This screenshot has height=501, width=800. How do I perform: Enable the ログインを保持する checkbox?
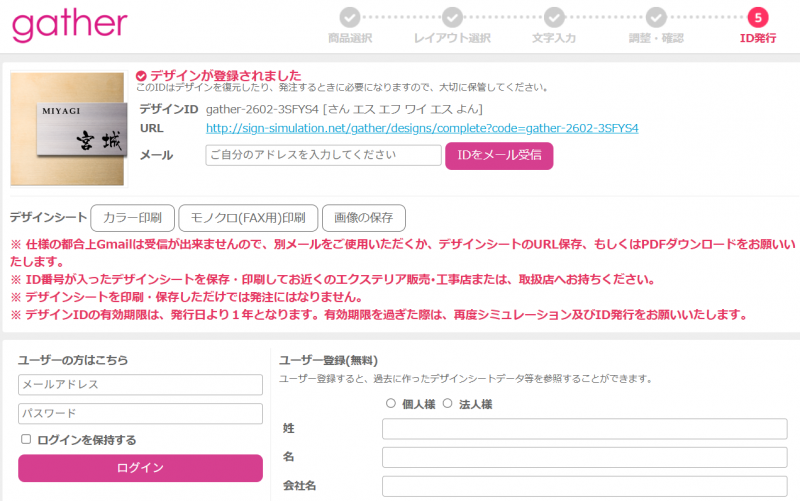(26, 439)
